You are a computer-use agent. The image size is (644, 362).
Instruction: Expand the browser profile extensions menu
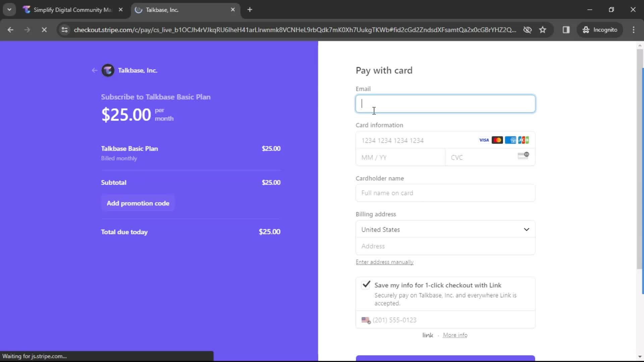tap(567, 29)
